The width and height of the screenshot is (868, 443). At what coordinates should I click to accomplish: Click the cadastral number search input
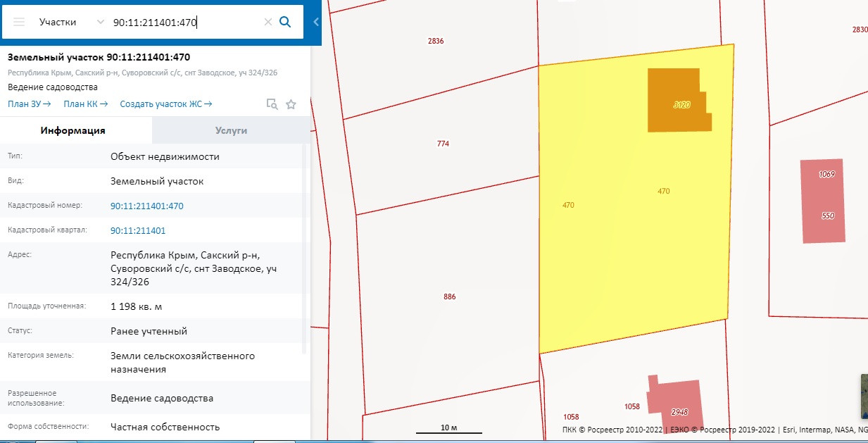pos(184,22)
